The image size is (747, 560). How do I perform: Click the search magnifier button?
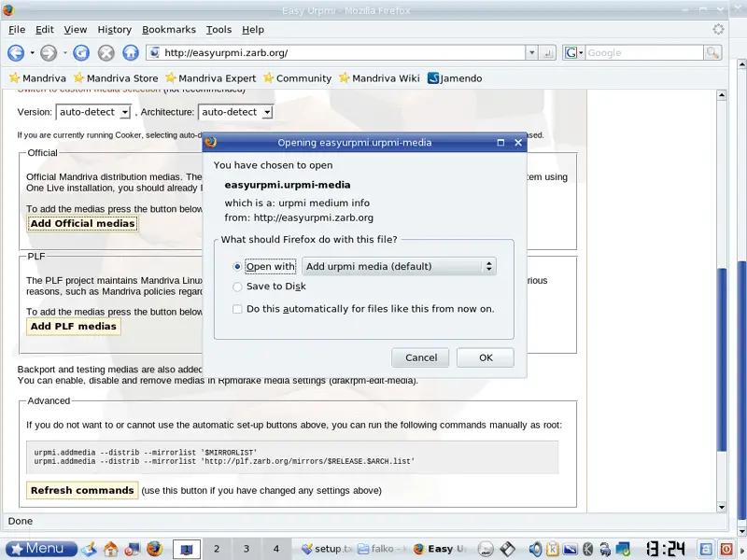tap(712, 53)
